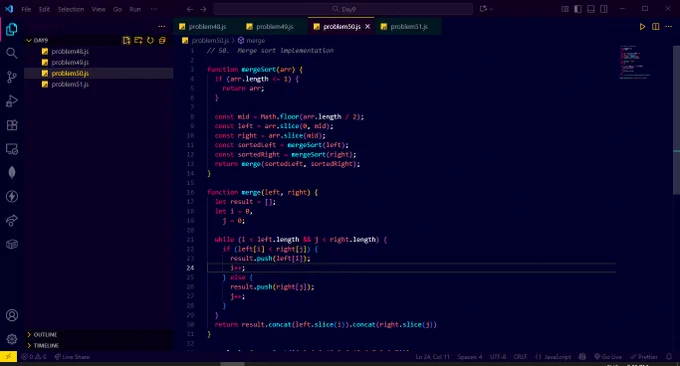The height and width of the screenshot is (366, 680).
Task: Open the Extensions view
Action: (12, 125)
